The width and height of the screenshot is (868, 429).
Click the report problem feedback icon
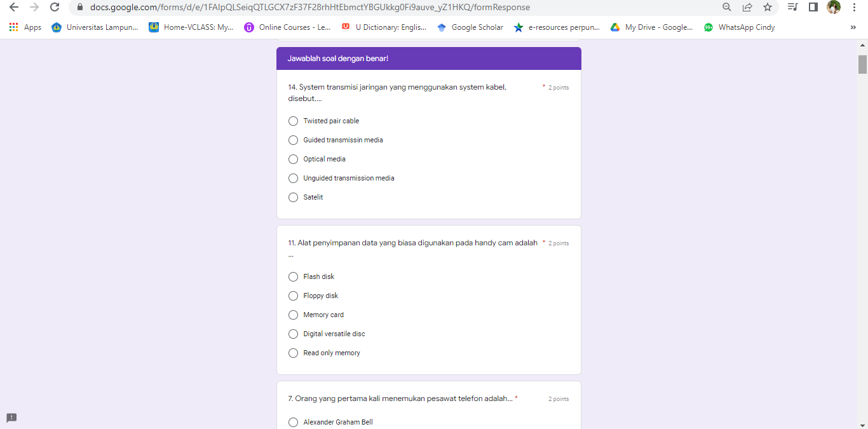pyautogui.click(x=11, y=418)
